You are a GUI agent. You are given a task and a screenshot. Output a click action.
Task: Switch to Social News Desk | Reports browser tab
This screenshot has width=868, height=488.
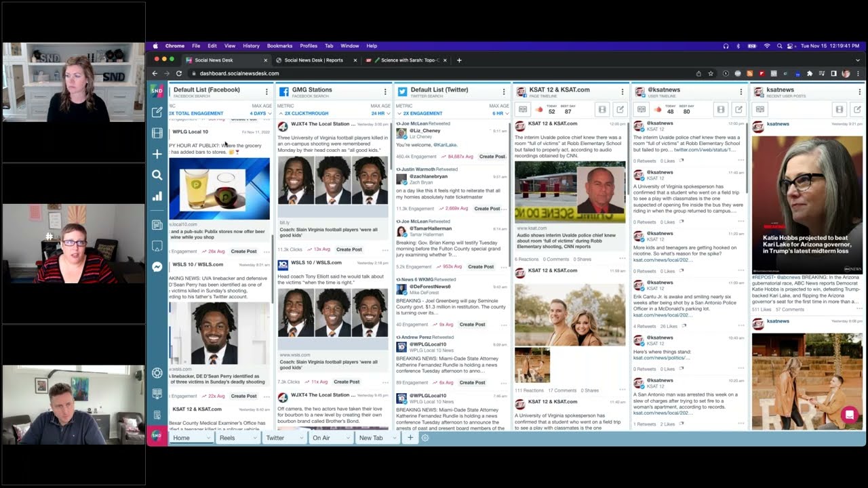(313, 60)
